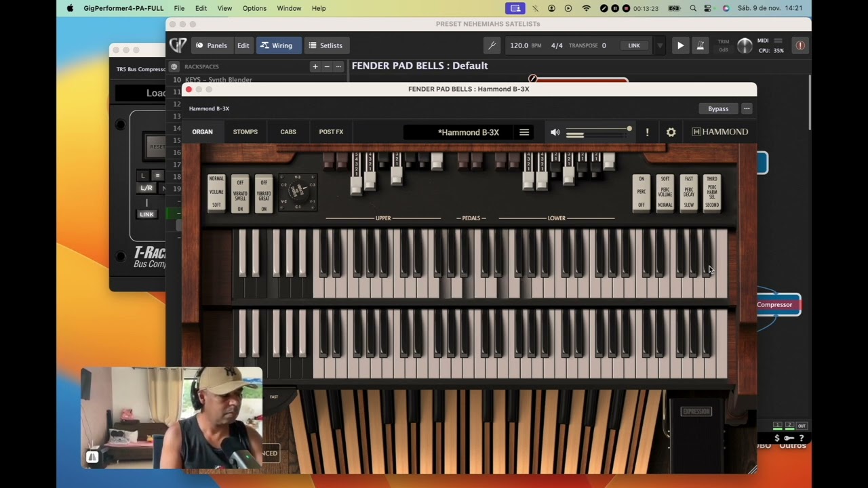Click the Siri icon in menu bar
The height and width of the screenshot is (488, 868).
726,8
